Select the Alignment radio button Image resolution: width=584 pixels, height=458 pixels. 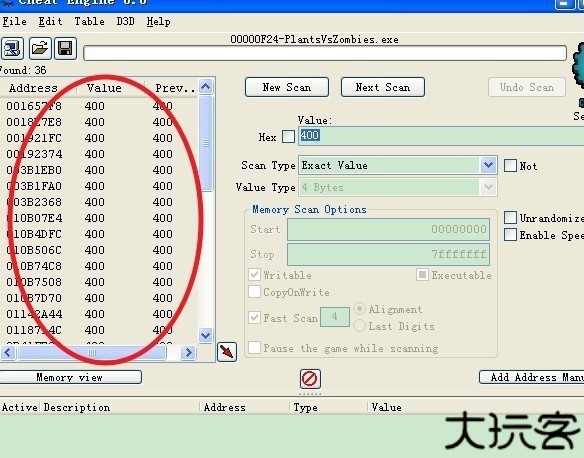359,309
